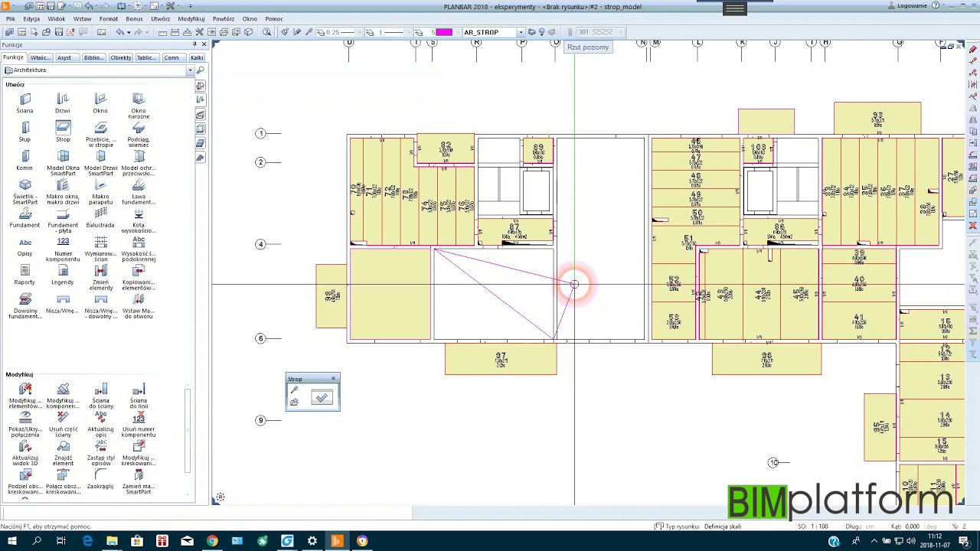Open the Raporty reports tool
The height and width of the screenshot is (551, 980).
[25, 275]
